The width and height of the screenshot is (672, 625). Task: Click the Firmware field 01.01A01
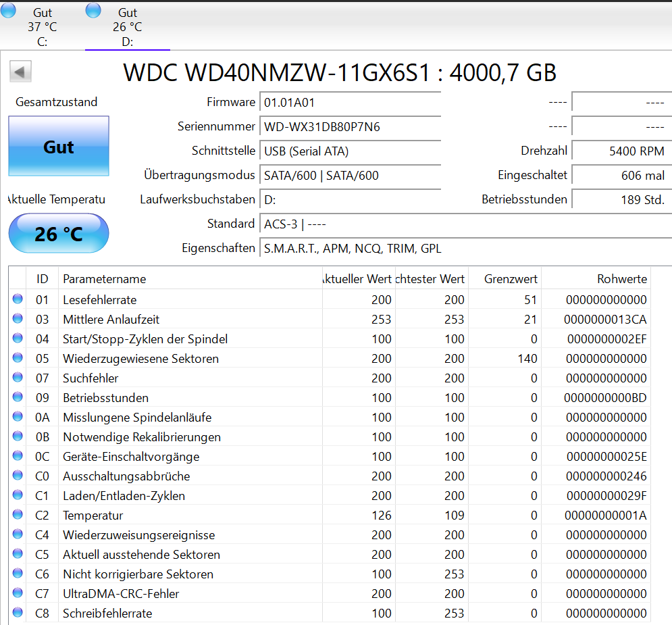[x=350, y=103]
